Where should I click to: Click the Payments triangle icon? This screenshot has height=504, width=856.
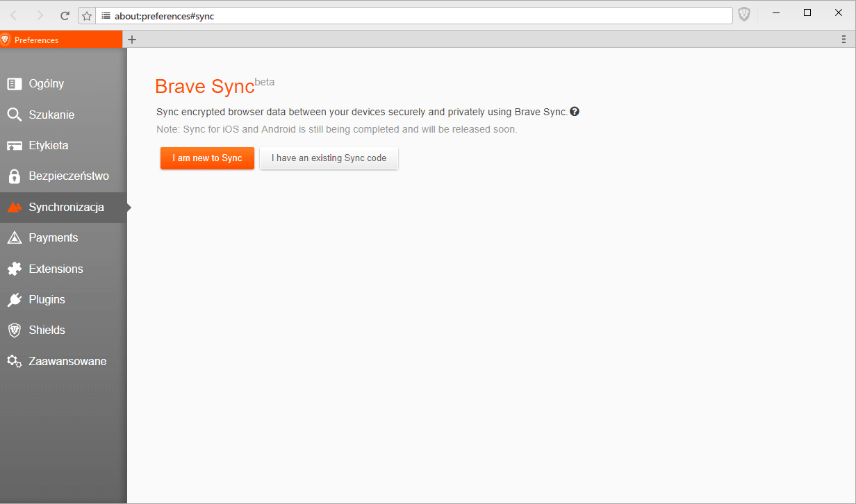tap(15, 237)
